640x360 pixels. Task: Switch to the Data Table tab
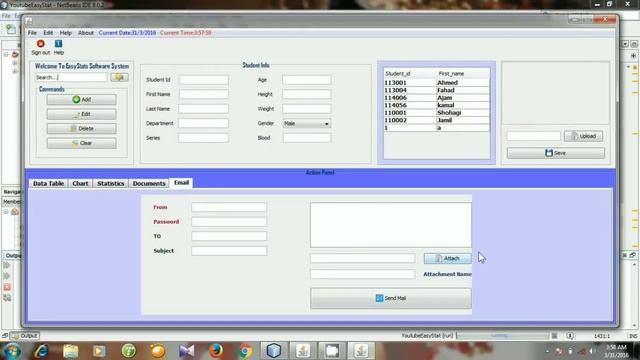49,184
